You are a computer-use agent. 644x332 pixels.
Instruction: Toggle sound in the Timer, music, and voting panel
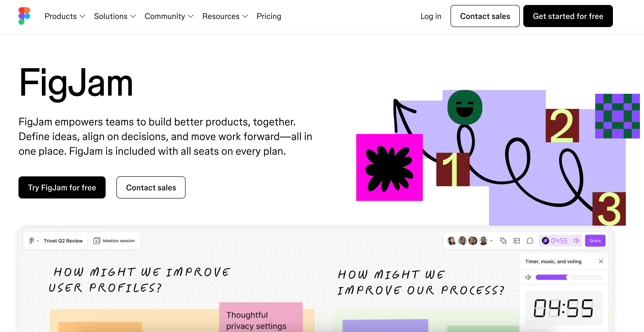[x=528, y=277]
